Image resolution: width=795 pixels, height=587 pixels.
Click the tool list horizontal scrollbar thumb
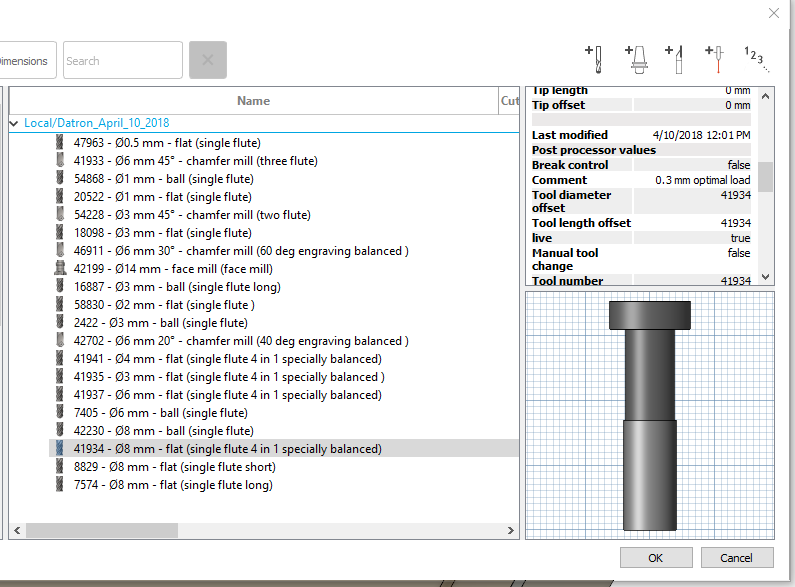click(x=102, y=530)
